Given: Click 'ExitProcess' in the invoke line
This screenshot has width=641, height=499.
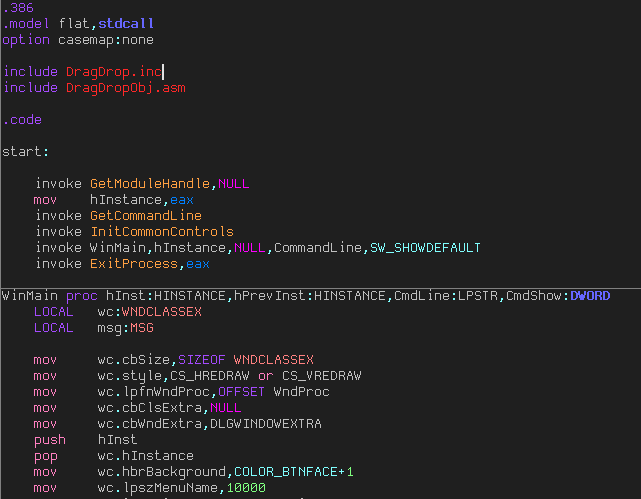Looking at the screenshot, I should pyautogui.click(x=134, y=264).
